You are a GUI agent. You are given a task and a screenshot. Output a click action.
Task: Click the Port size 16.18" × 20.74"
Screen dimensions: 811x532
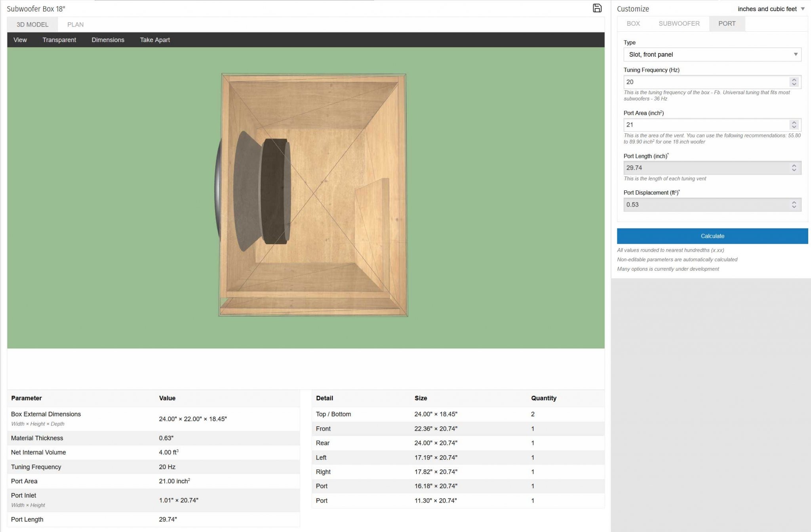(x=436, y=486)
